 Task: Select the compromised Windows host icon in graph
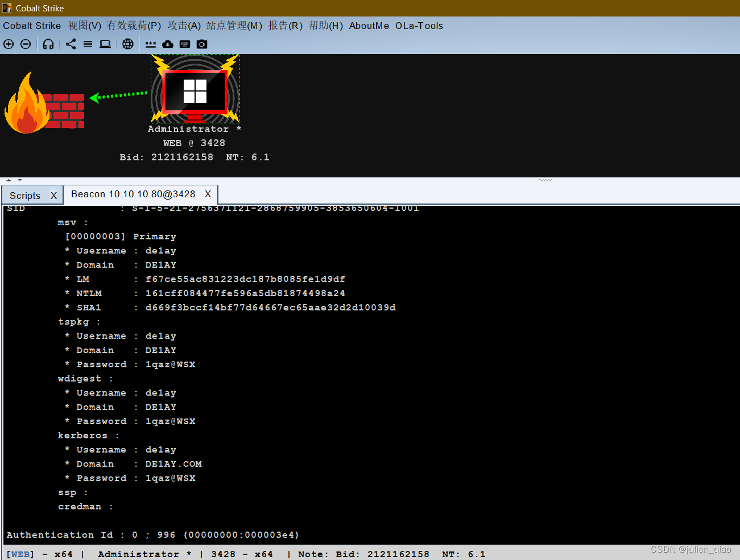tap(195, 89)
